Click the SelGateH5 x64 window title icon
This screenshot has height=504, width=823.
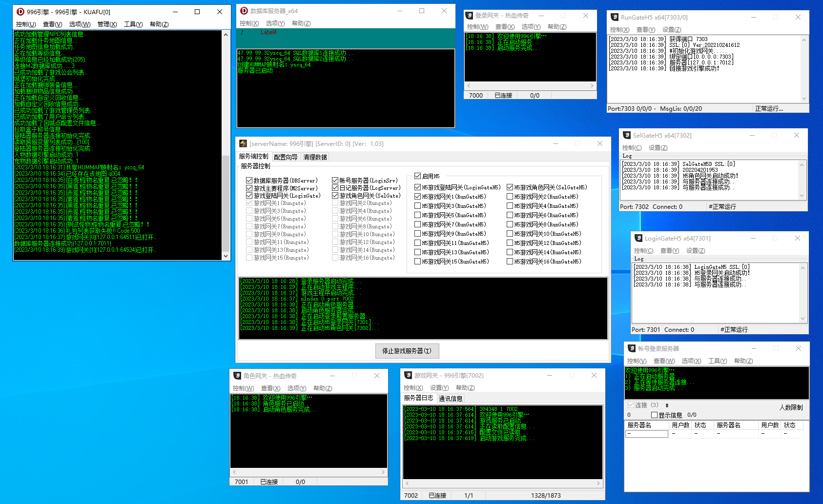(x=627, y=135)
